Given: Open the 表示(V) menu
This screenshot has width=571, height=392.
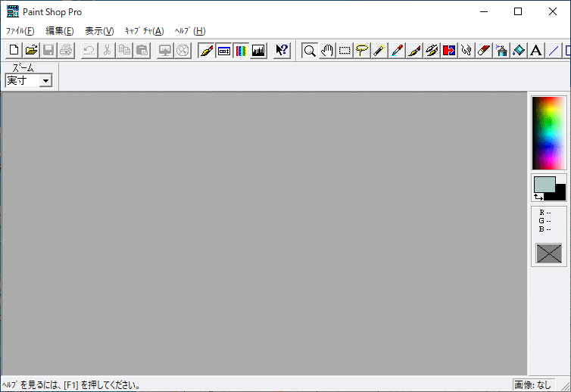Looking at the screenshot, I should point(99,31).
